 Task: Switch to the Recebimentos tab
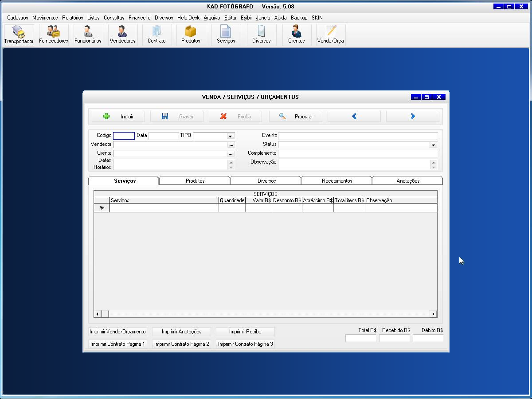point(337,181)
